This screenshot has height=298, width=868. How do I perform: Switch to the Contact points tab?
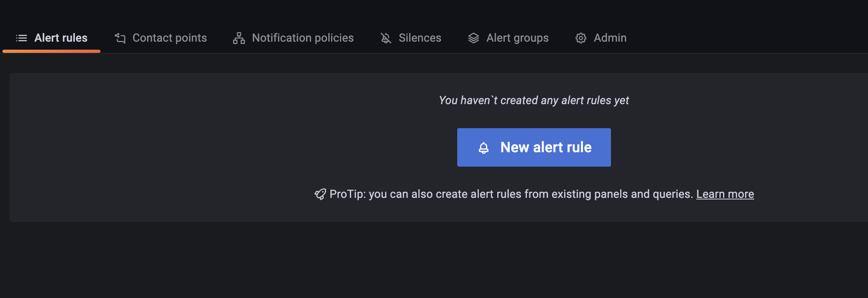(x=170, y=38)
